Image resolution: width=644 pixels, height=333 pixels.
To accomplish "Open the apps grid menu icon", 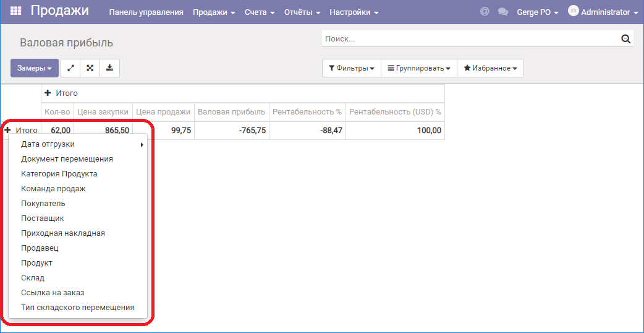I will [x=16, y=11].
